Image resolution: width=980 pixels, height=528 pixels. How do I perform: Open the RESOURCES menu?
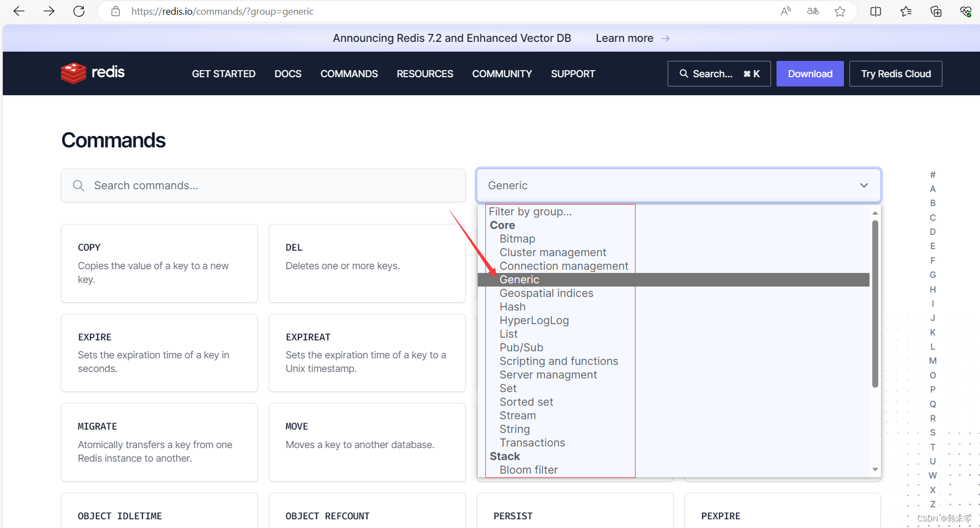pos(425,74)
